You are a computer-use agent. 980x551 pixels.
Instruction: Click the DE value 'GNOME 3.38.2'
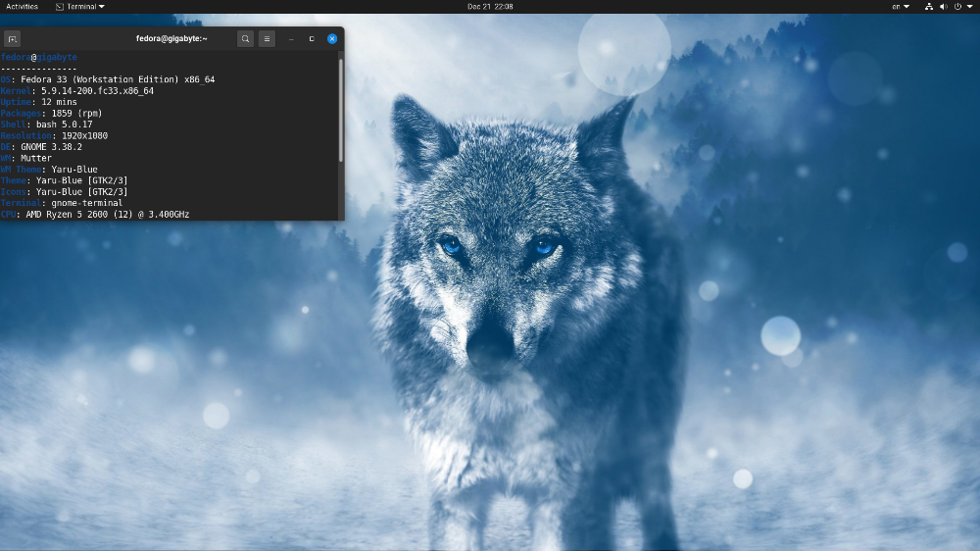pyautogui.click(x=51, y=147)
